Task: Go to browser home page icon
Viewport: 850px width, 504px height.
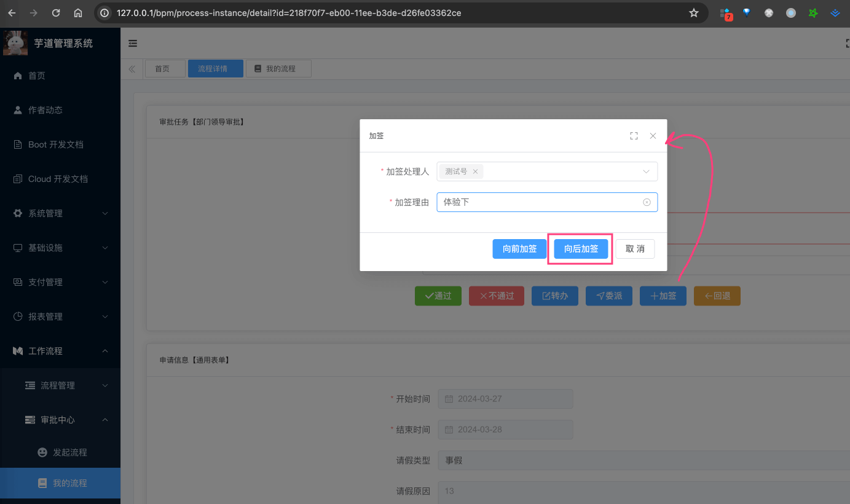Action: [x=78, y=13]
